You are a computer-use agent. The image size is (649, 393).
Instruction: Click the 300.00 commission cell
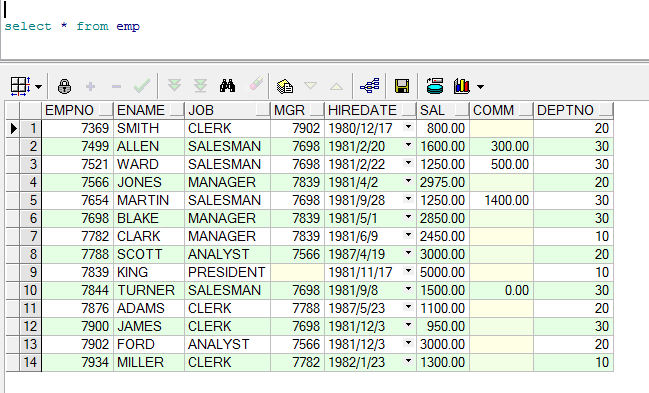pyautogui.click(x=502, y=146)
